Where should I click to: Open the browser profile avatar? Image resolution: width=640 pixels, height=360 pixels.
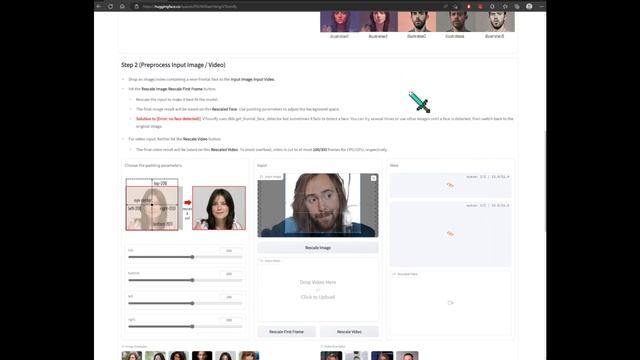[x=529, y=6]
